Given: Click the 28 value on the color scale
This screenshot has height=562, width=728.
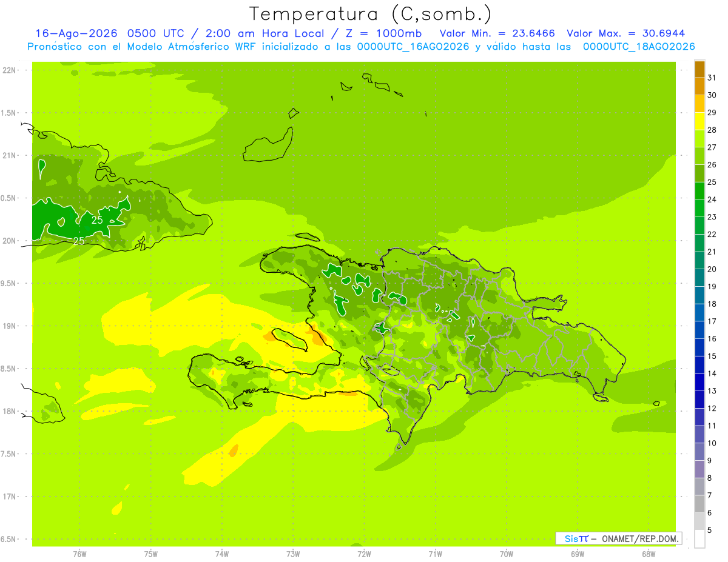Looking at the screenshot, I should (712, 130).
